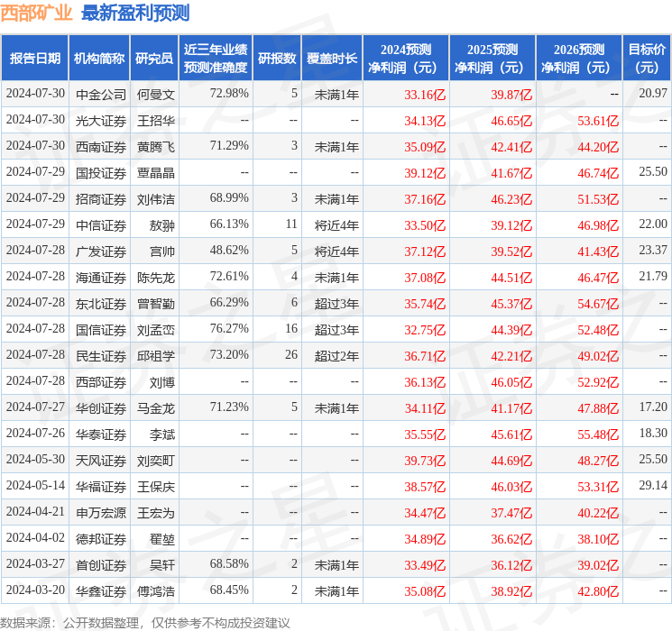
Task: Select the 海通证券 institution cell
Action: [101, 277]
